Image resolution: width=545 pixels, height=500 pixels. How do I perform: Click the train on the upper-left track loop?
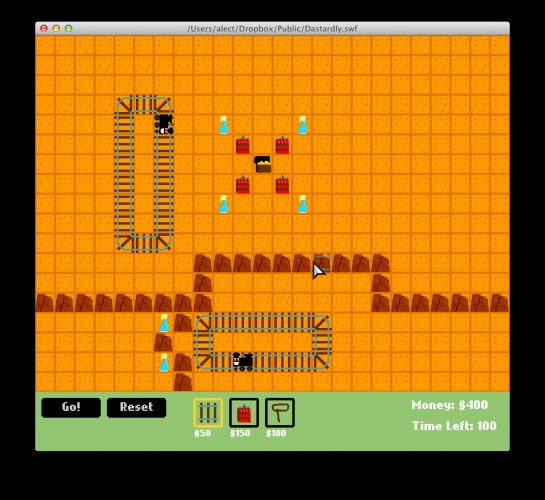tap(164, 124)
